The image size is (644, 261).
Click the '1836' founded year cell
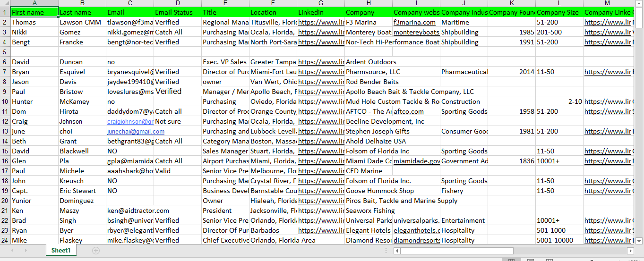(x=512, y=161)
